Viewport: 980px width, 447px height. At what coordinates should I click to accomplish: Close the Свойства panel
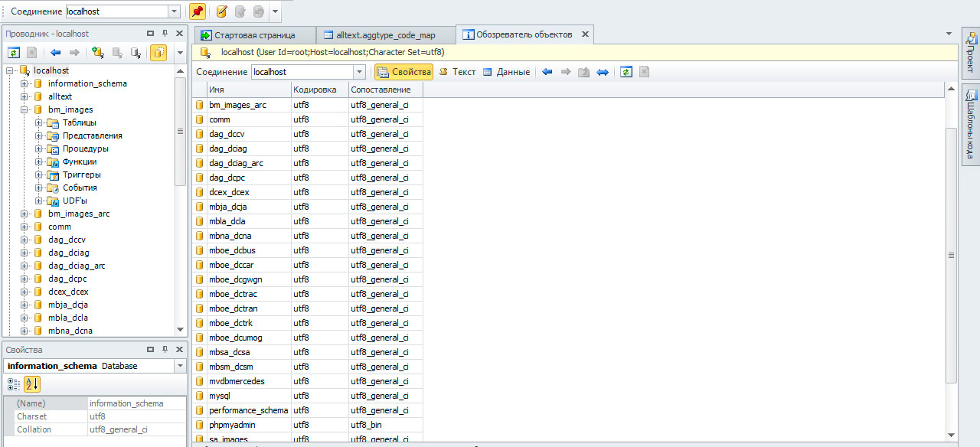tap(179, 350)
